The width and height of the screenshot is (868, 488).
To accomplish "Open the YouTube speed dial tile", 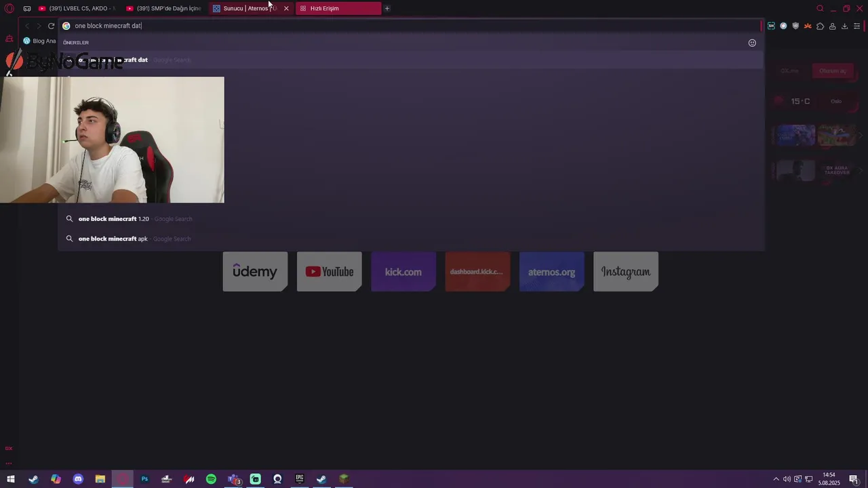I will click(329, 272).
